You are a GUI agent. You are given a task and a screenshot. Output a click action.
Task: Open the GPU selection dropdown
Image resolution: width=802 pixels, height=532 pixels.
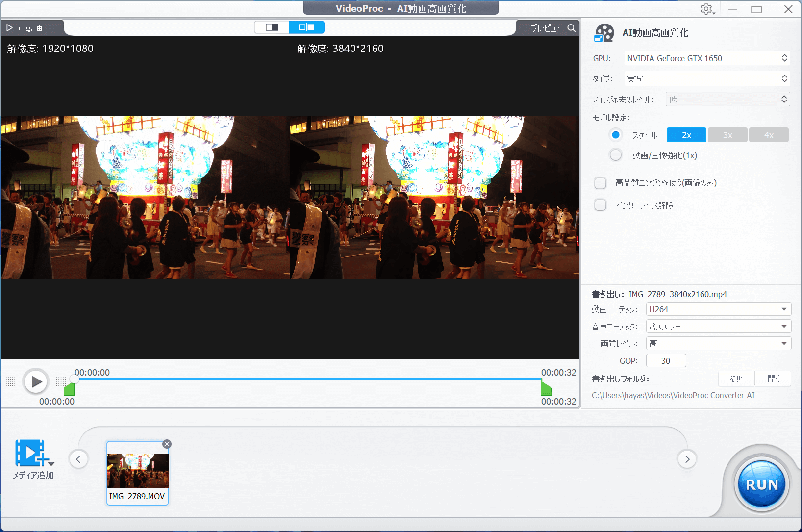click(706, 58)
